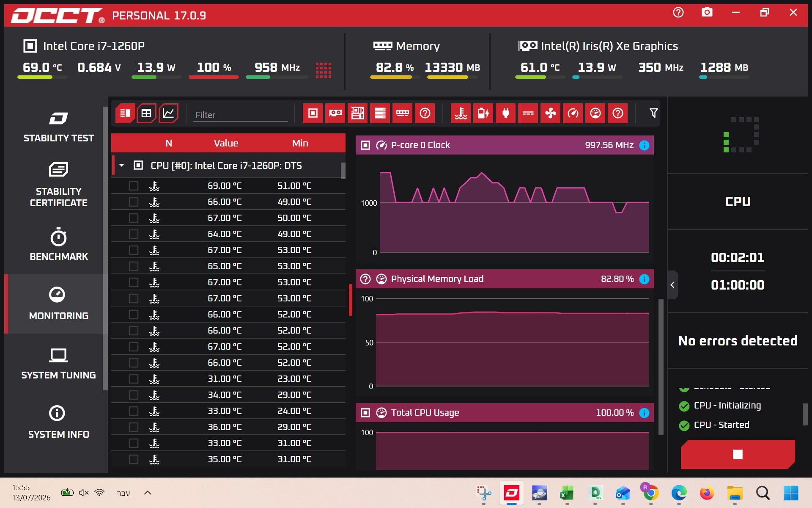
Task: Filter sensors by the fan icon
Action: click(550, 113)
